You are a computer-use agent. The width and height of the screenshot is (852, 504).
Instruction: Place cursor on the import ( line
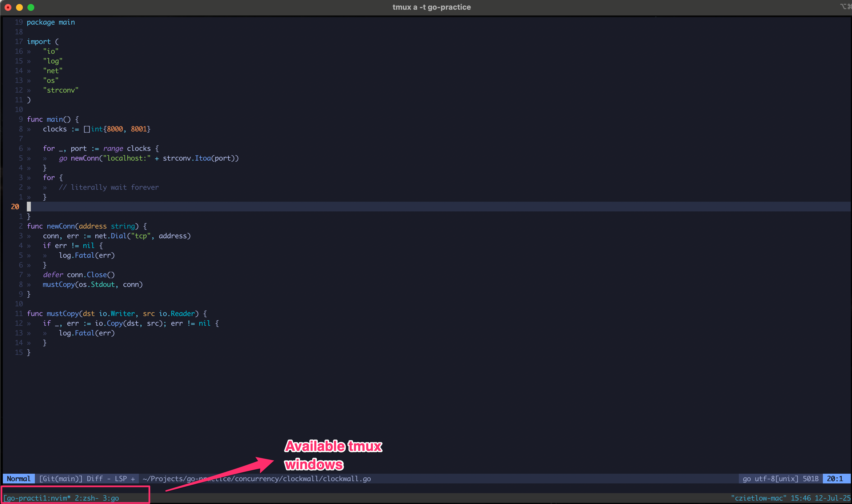[43, 41]
